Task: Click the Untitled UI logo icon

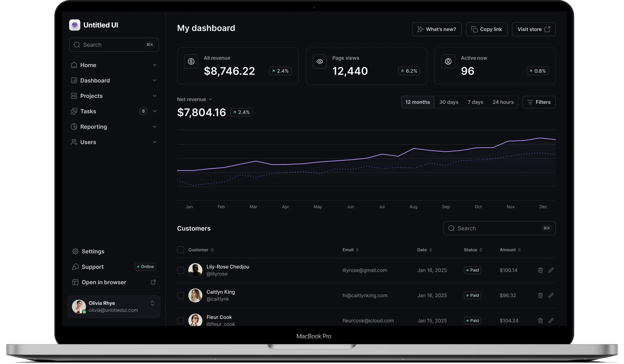Action: 75,25
